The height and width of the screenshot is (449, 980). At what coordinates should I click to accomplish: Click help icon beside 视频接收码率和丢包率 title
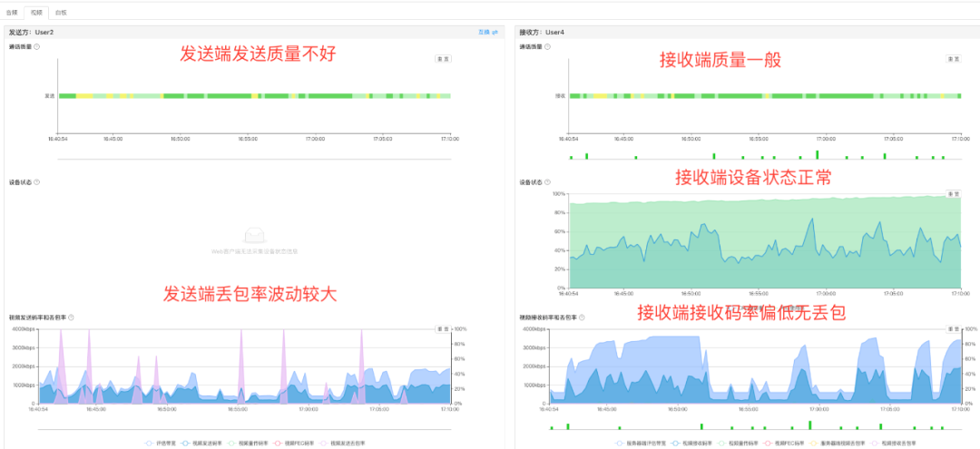(582, 317)
